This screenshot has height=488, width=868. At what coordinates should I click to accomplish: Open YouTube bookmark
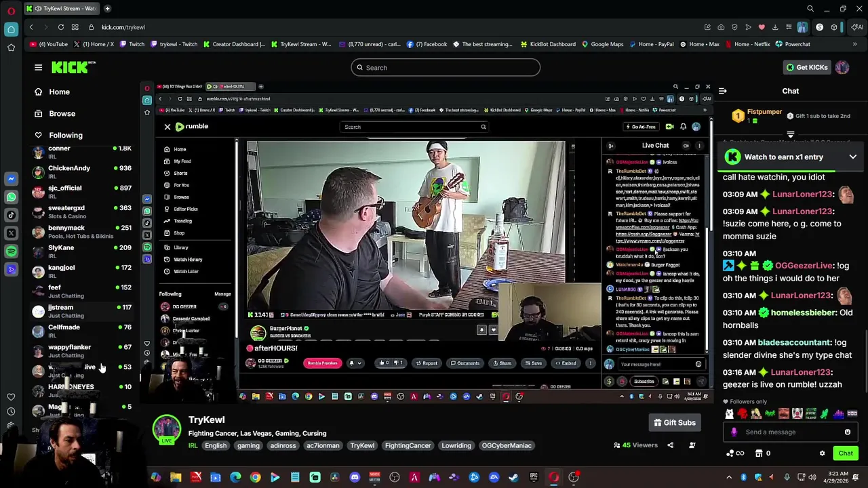coord(49,44)
